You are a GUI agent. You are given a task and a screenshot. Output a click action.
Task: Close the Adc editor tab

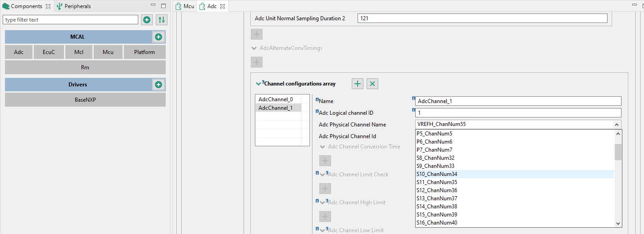[222, 6]
